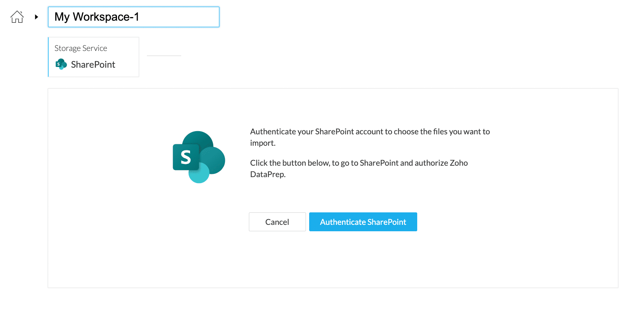Viewport: 644px width, 315px height.
Task: Click empty area below the Cancel button
Action: click(x=277, y=257)
